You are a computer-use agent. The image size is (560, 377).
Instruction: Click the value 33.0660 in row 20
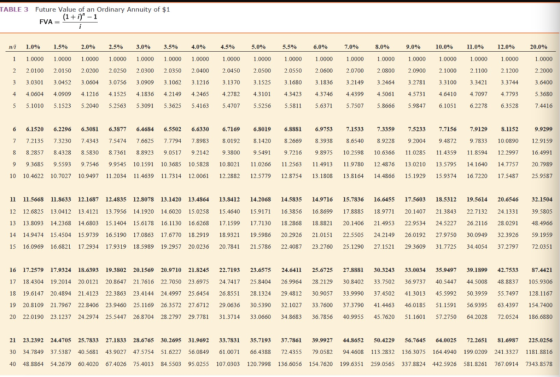click(x=260, y=317)
